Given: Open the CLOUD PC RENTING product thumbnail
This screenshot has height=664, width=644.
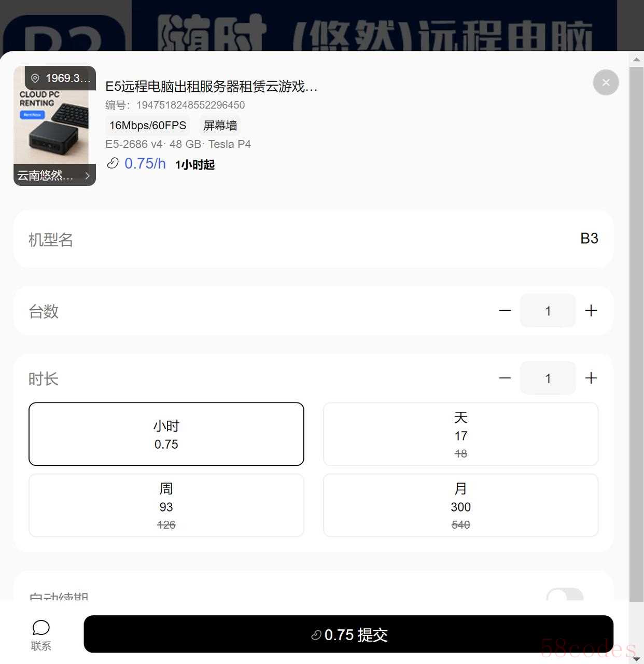Looking at the screenshot, I should point(54,126).
